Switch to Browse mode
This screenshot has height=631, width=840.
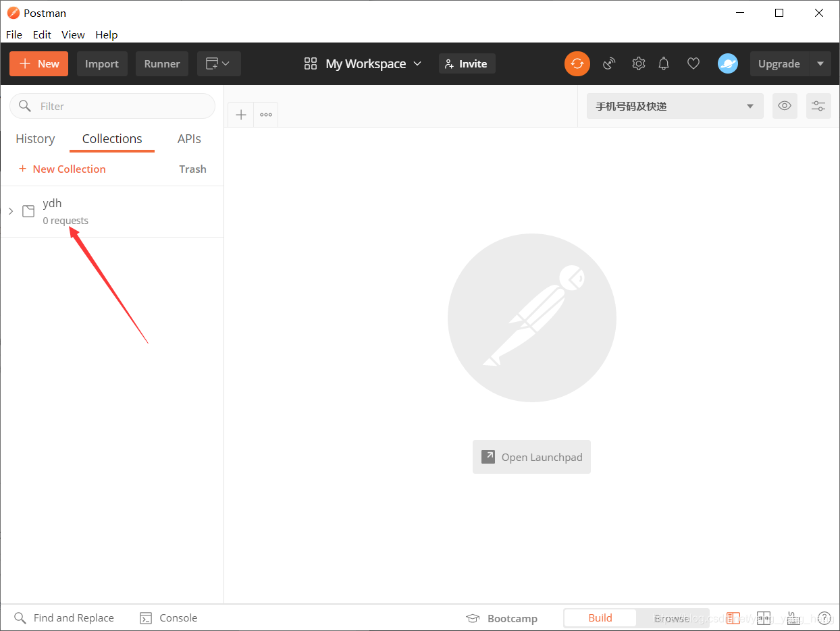point(672,618)
